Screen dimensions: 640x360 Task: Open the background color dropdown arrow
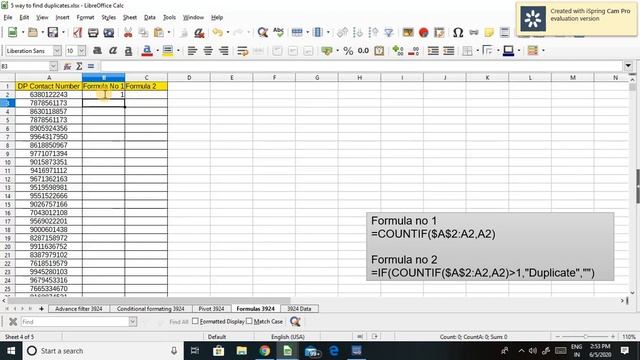[x=178, y=51]
